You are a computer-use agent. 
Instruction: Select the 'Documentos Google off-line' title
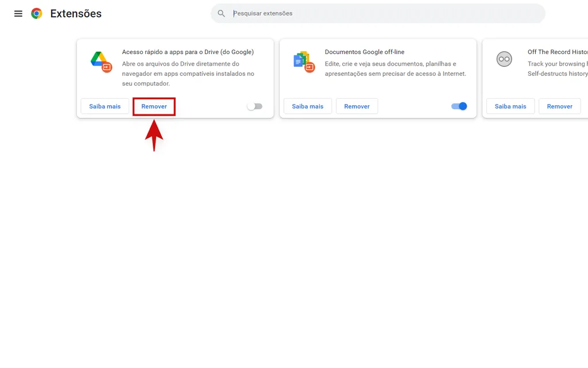pos(365,52)
